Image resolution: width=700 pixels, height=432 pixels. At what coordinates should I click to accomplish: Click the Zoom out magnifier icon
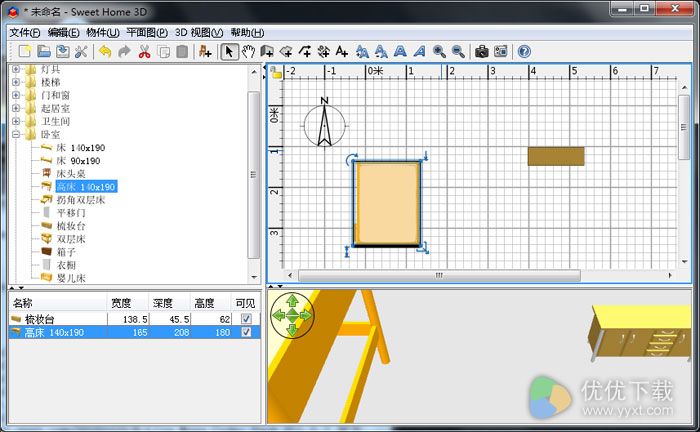click(x=458, y=52)
